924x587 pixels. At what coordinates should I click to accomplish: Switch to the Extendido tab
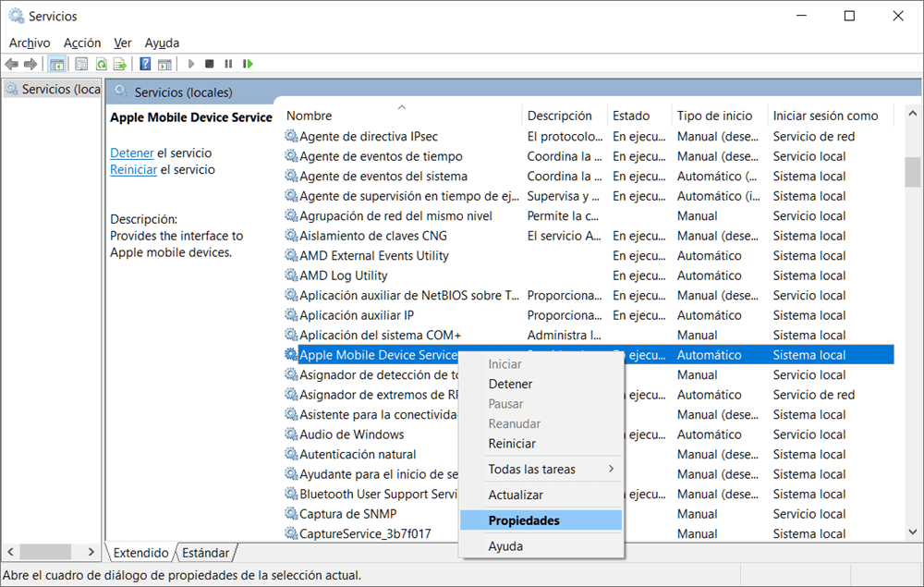140,553
